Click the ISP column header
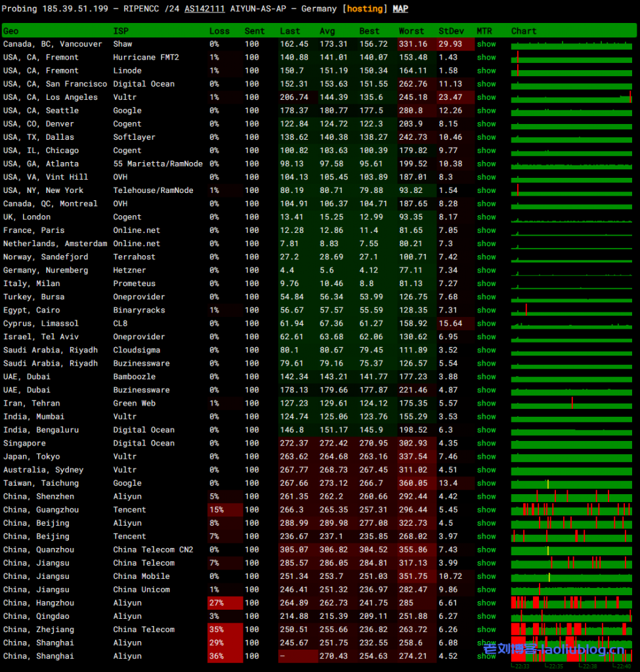The width and height of the screenshot is (640, 672). pos(121,31)
